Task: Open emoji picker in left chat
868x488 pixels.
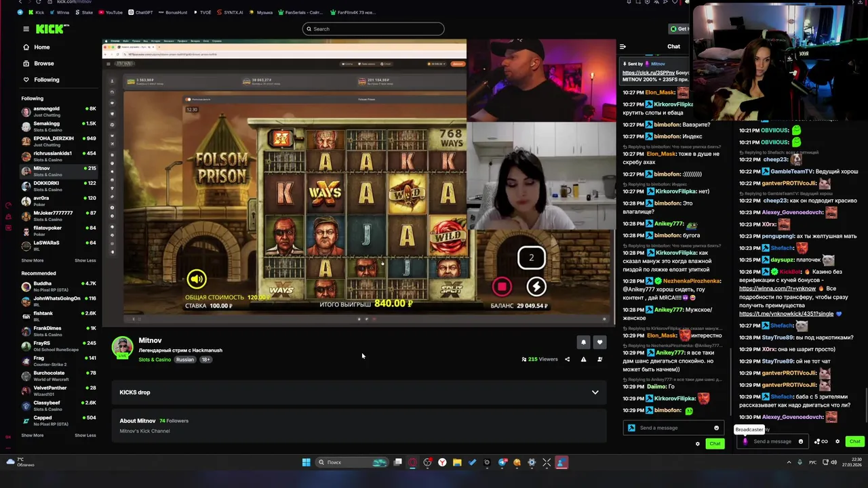Action: 716,428
